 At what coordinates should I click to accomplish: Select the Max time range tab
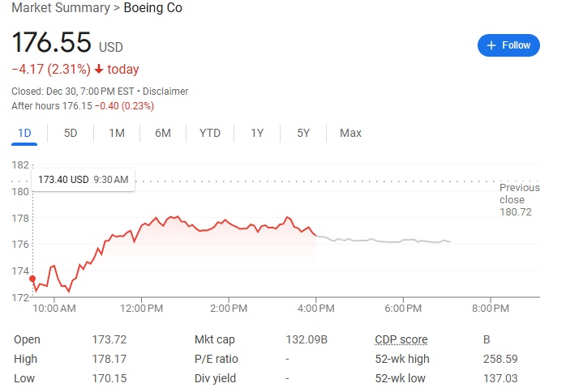pos(350,133)
